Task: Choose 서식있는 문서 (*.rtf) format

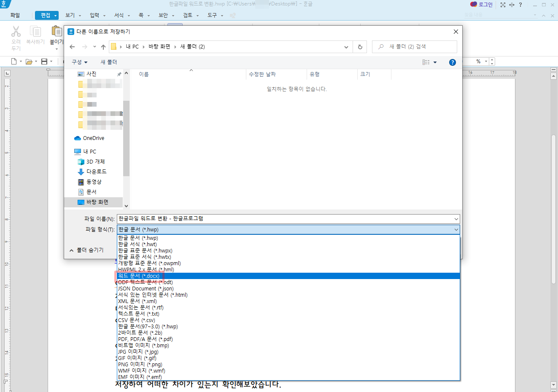Action: pyautogui.click(x=288, y=308)
